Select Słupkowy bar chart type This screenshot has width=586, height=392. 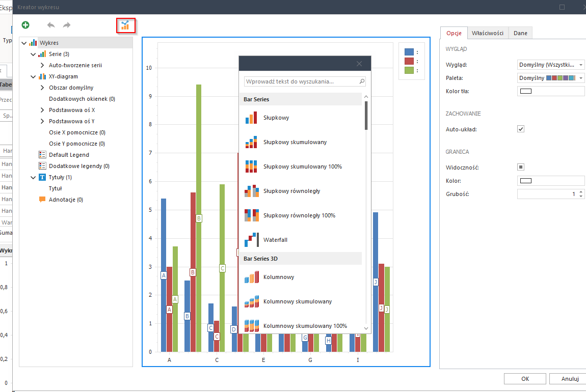coord(300,118)
